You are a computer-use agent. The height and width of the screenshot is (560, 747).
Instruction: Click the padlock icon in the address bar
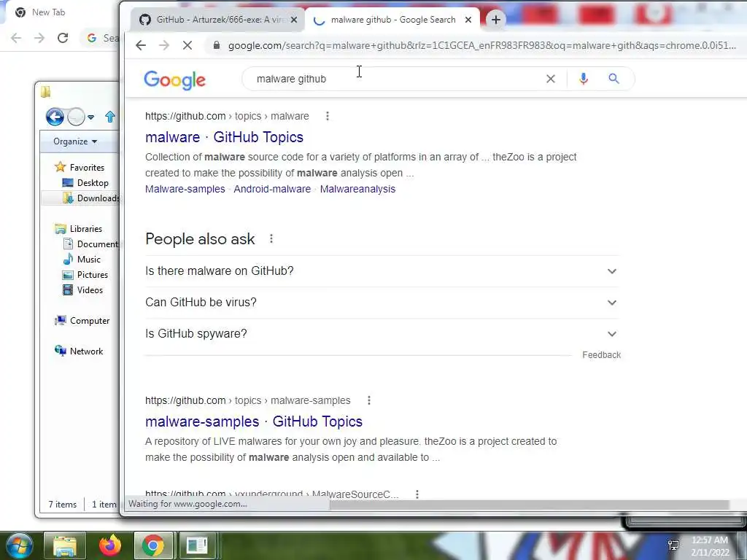(217, 45)
